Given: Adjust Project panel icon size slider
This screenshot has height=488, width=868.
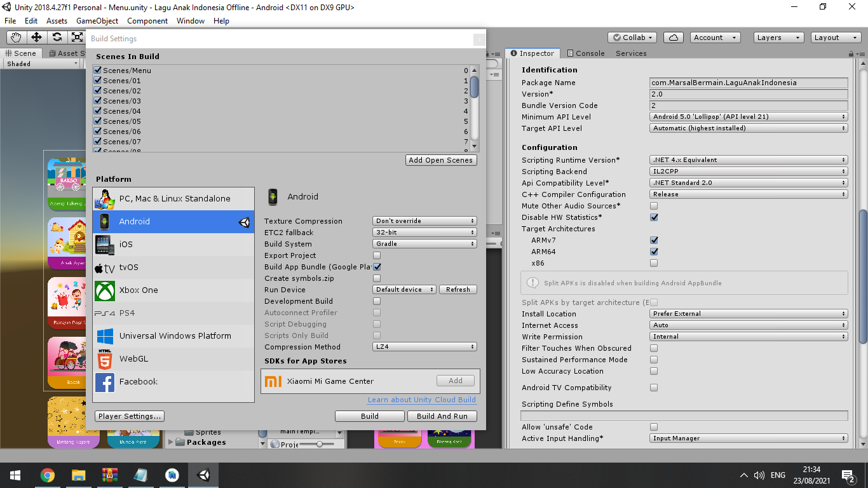Looking at the screenshot, I should pos(319,444).
